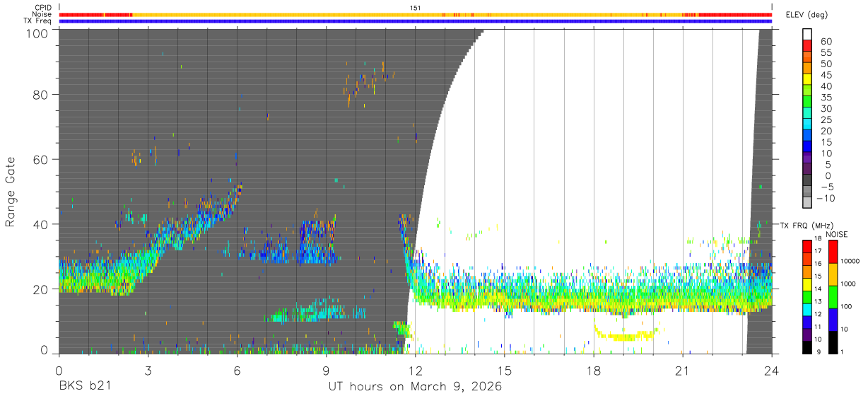Click the x-axis tick label 12

click(x=416, y=371)
